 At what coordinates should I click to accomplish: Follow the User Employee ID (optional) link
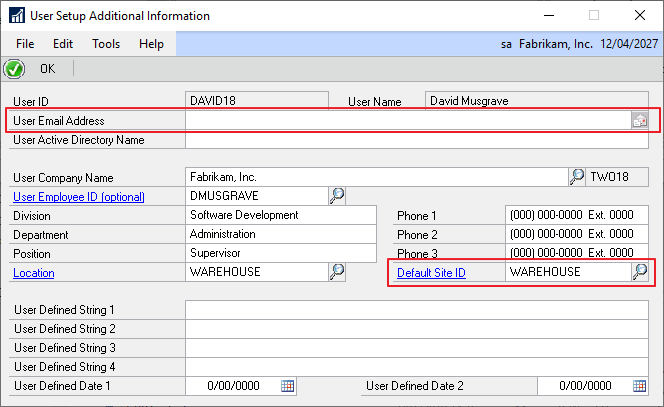(79, 197)
